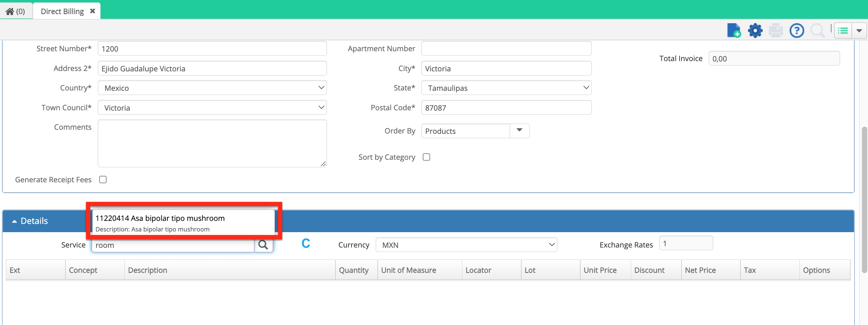Click the magnifier search icon in toolbar

coord(818,31)
